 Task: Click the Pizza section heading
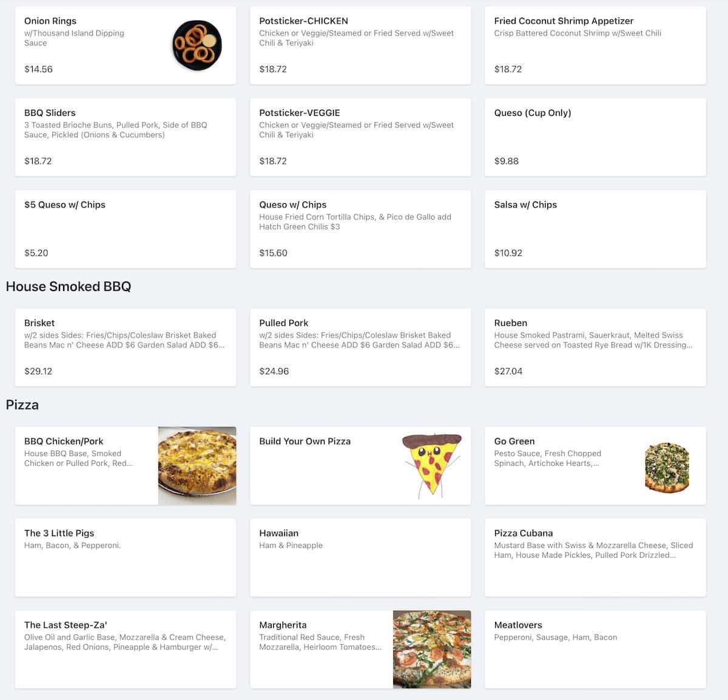point(22,405)
